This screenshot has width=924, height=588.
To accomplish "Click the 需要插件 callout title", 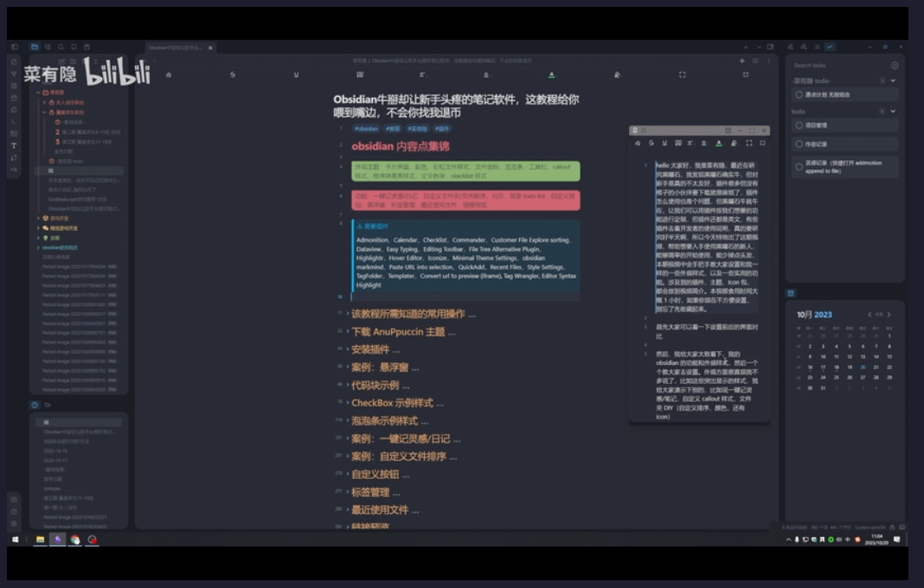I will coord(376,227).
